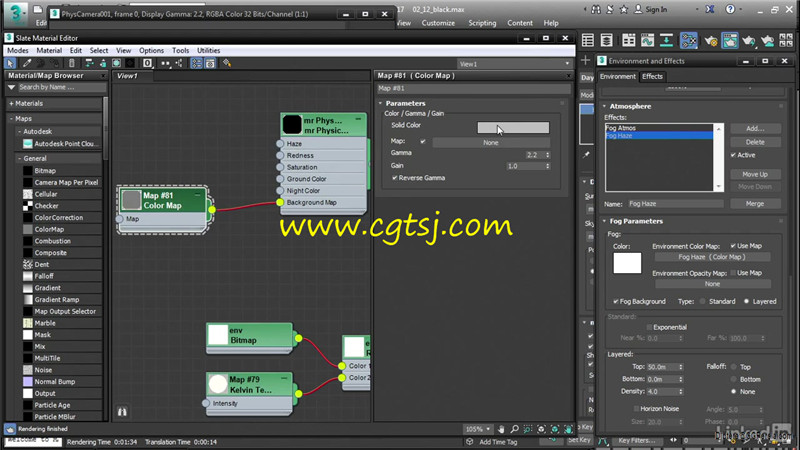Open Curve Editor icon in main toolbar
The image size is (800, 450).
click(647, 40)
